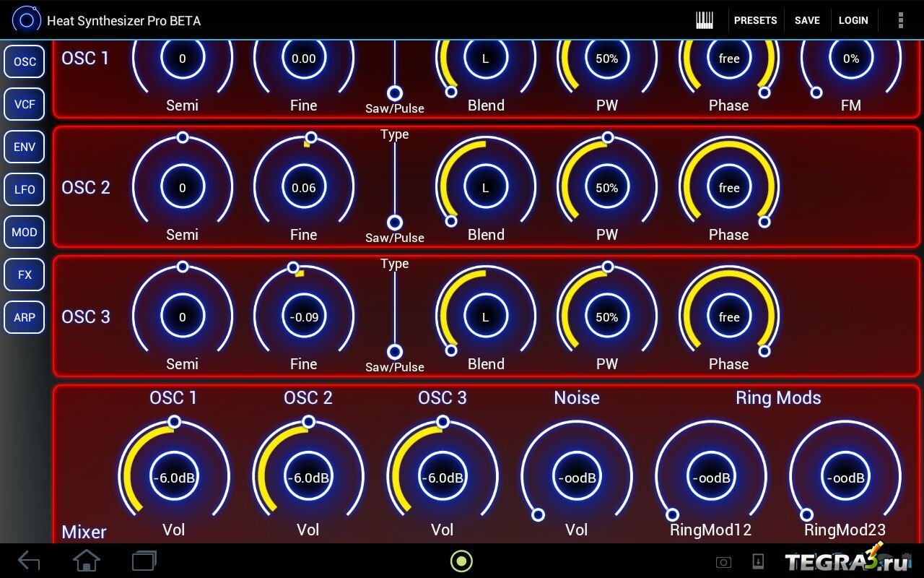Screen dimensions: 924x578
Task: Click the SAVE button
Action: pyautogui.click(x=807, y=20)
